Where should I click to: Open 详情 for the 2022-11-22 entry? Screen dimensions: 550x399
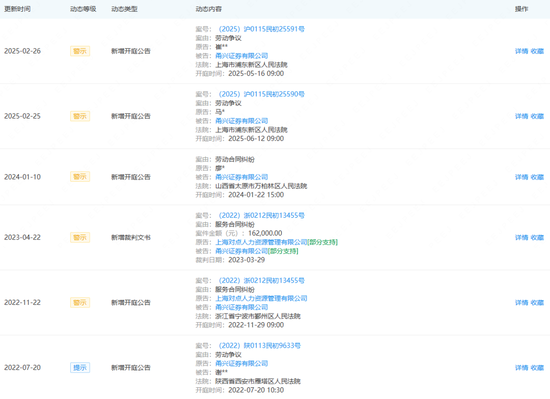click(x=522, y=303)
